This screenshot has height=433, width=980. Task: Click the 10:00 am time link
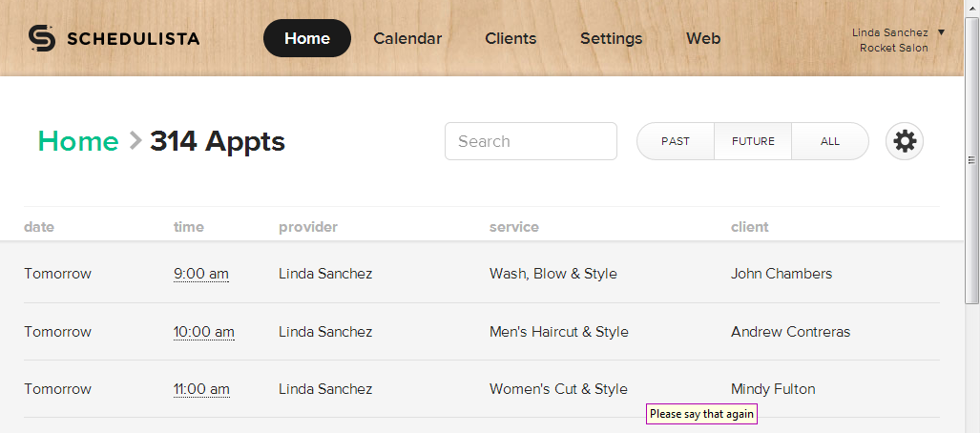pyautogui.click(x=204, y=332)
